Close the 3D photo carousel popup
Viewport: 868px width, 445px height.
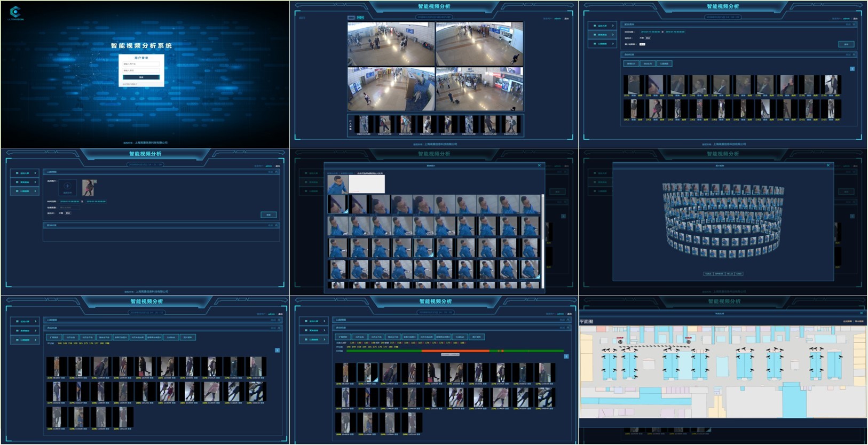828,165
